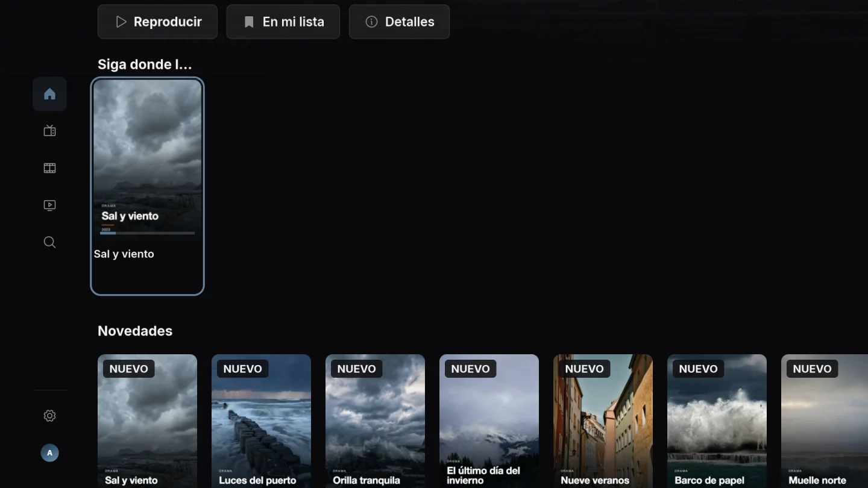Click the Siga donde l... heading

click(x=145, y=64)
